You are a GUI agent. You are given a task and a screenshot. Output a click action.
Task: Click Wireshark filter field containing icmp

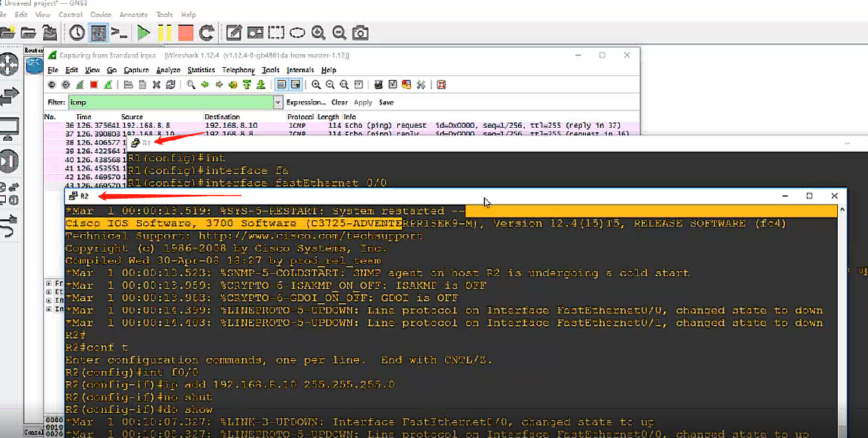[170, 102]
